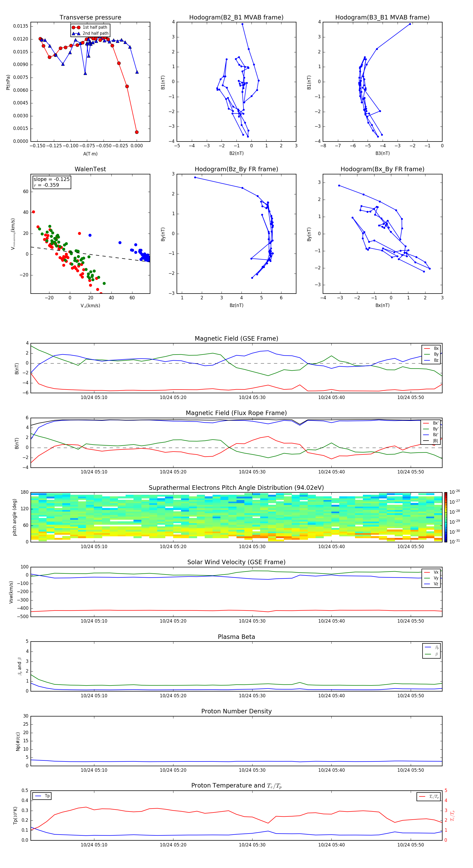The image size is (473, 868).
Task: Click the 'Suprathermal Electrons Pitch Angle Distribution' title
Action: click(236, 488)
